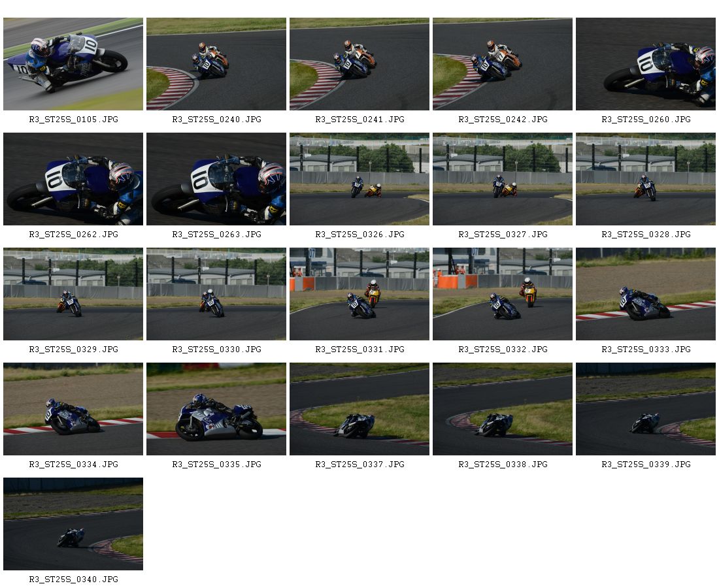This screenshot has width=719, height=588.
Task: Open thumbnail R3_ST25S_0105.JPG
Action: (x=73, y=64)
